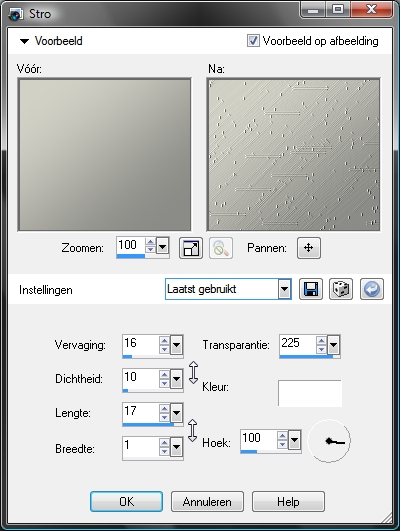Screen dimensions: 400x531
Task: Open the Zoomen value dropdown arrow
Action: 163,246
